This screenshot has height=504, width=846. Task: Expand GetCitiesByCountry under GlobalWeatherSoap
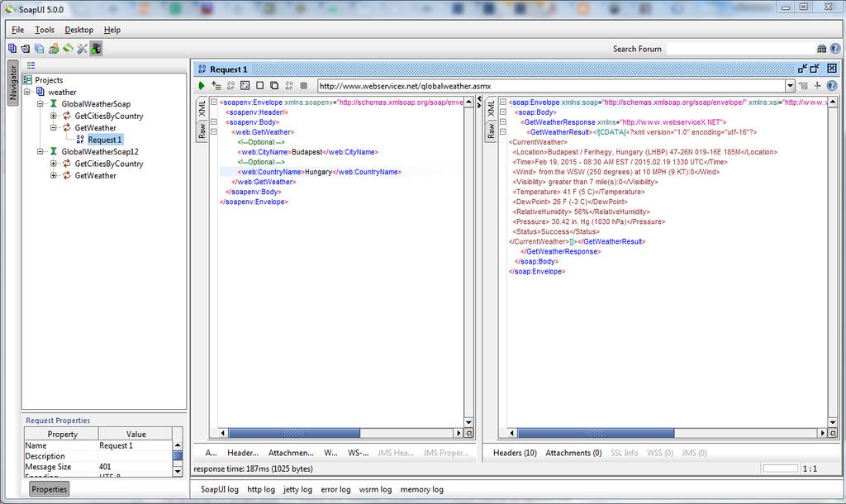(54, 116)
